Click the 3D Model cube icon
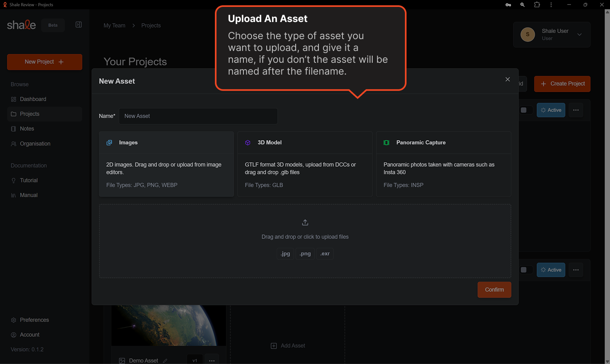Viewport: 610px width, 364px height. click(248, 143)
